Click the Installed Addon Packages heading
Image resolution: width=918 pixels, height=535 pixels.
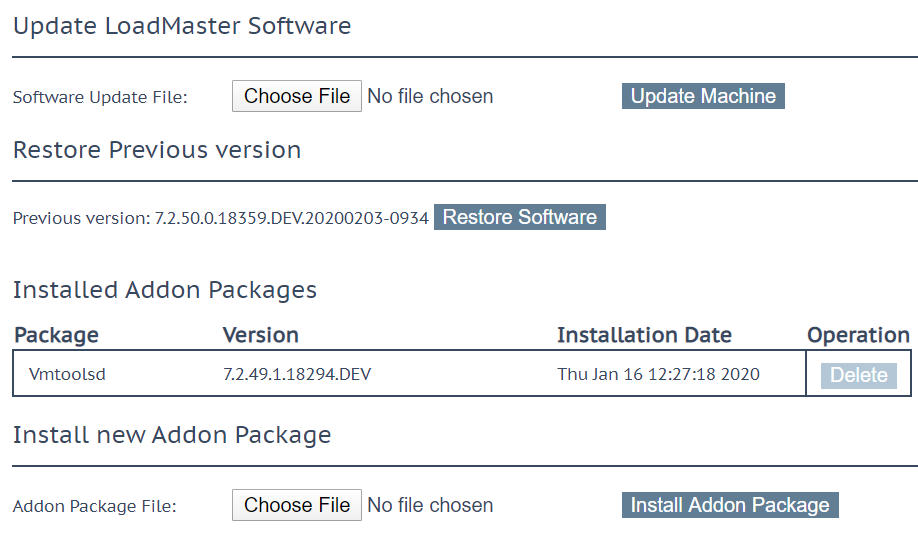(x=165, y=290)
